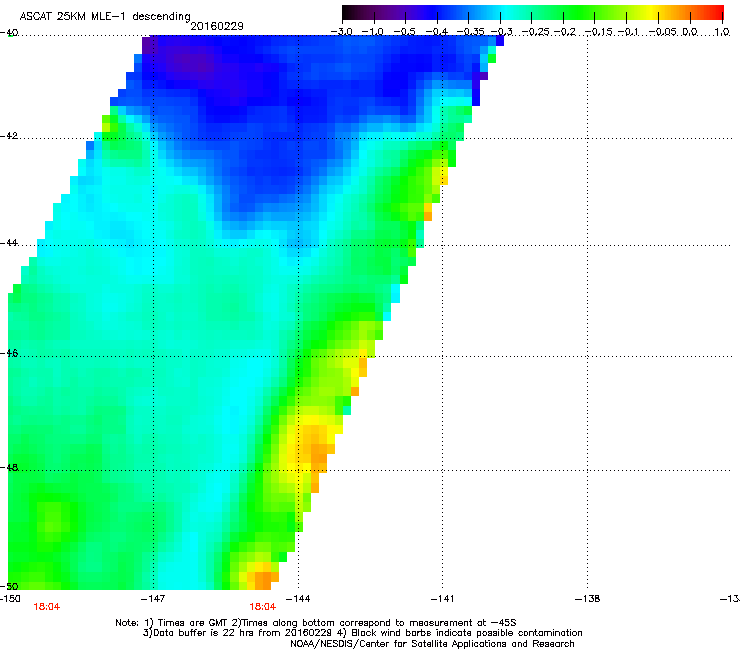Click the longitude label -144
Viewport: 740px width, 650px height.
click(x=298, y=599)
